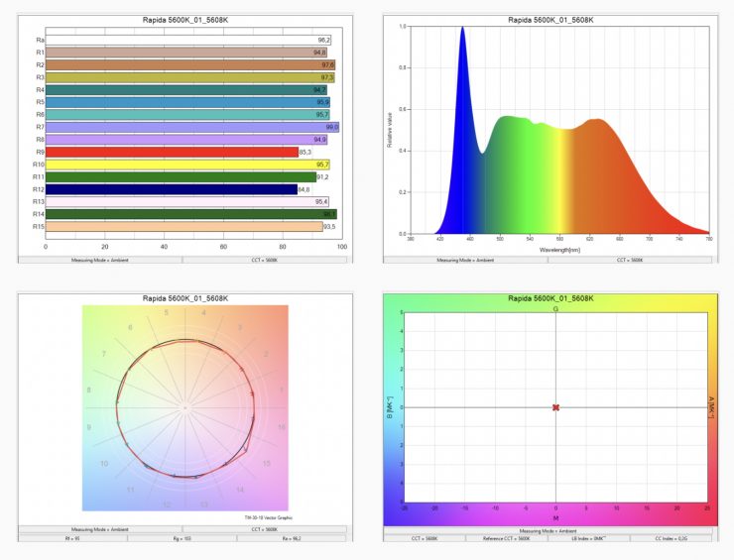
Task: Click the Rf = 95 status cell
Action: coord(71,539)
